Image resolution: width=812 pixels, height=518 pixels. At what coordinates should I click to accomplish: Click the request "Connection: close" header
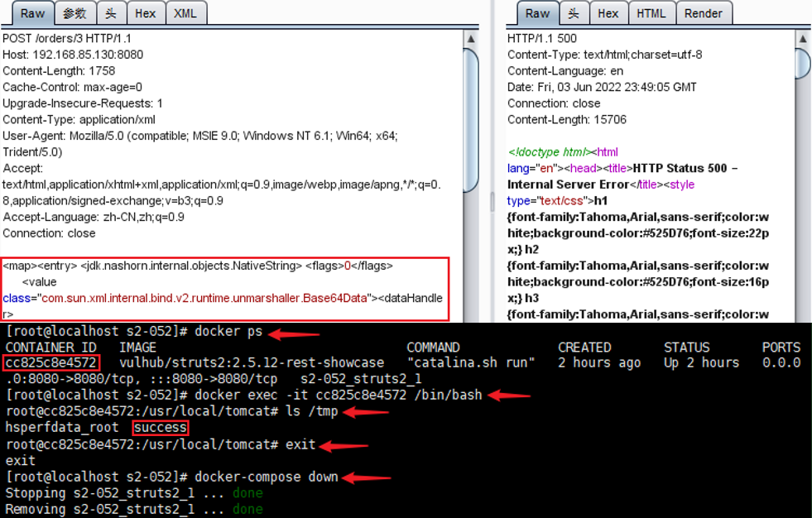pos(49,233)
